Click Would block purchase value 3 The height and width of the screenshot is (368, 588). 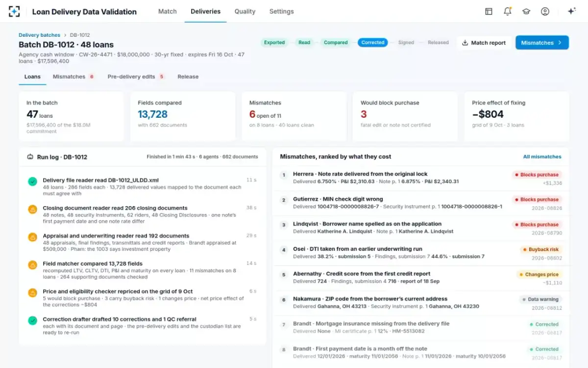[364, 114]
